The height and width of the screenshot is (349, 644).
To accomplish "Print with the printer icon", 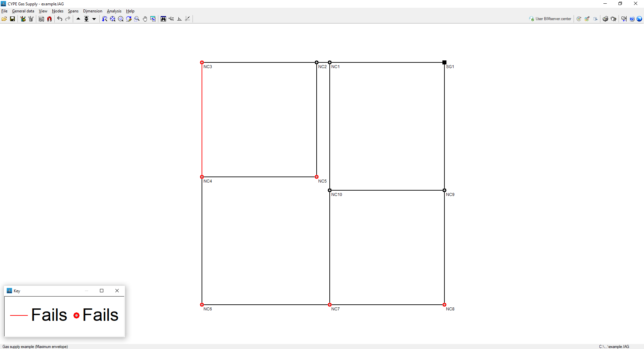I will 605,19.
